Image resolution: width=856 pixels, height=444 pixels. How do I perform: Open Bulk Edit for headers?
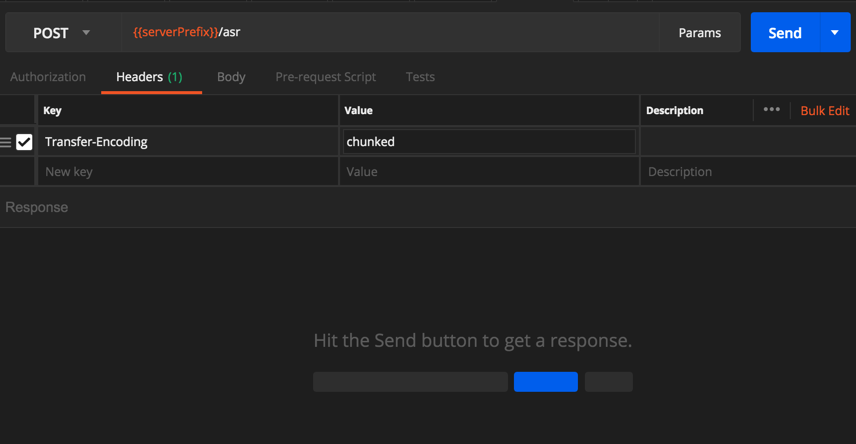point(824,110)
